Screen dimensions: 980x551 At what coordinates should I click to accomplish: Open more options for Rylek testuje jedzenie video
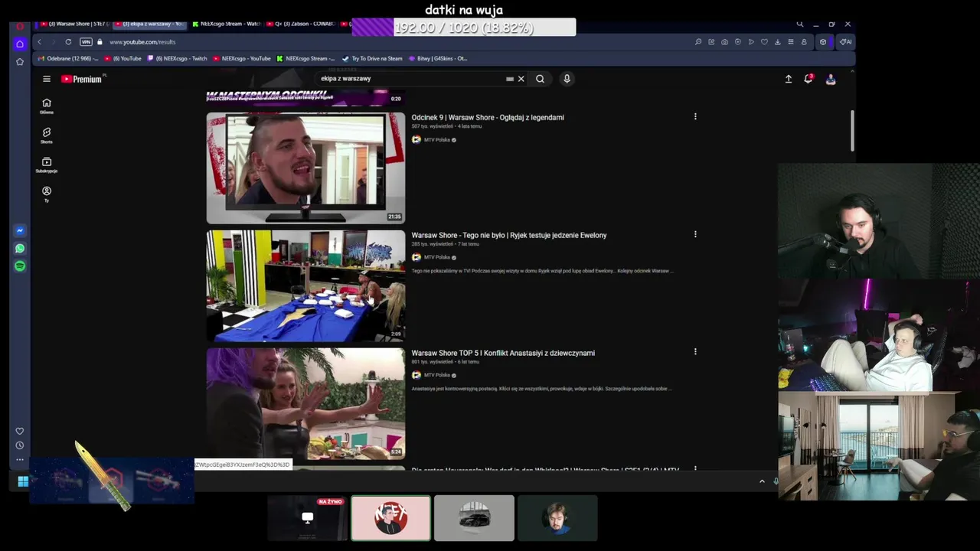pos(695,235)
